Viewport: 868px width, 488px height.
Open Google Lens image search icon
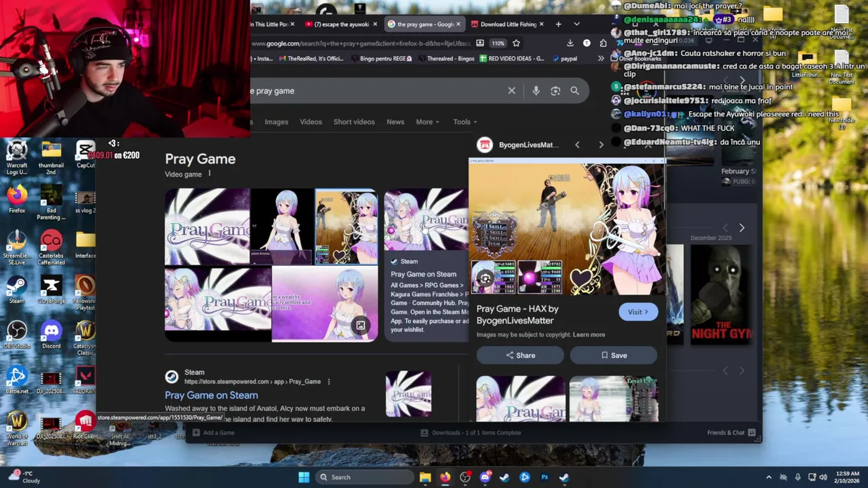(x=555, y=91)
